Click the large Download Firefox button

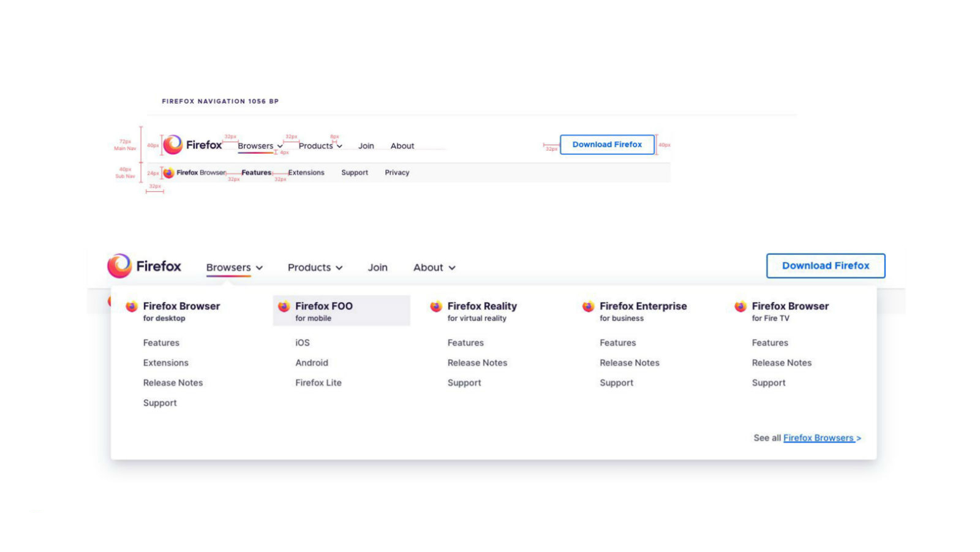pos(825,266)
